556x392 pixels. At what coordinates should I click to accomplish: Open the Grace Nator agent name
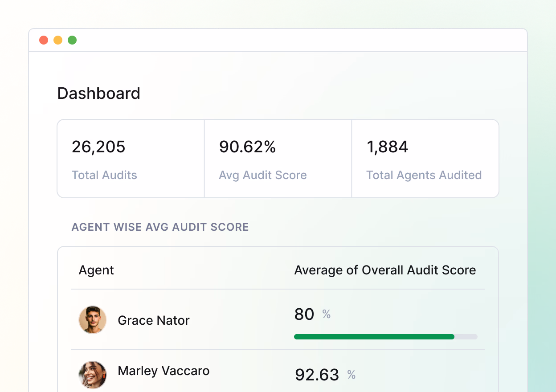click(x=153, y=320)
